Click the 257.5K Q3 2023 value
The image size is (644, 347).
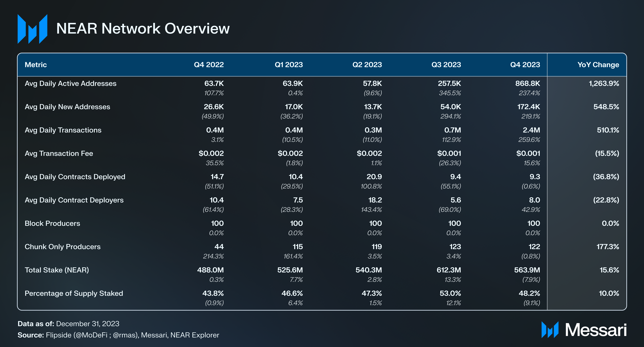tap(449, 84)
